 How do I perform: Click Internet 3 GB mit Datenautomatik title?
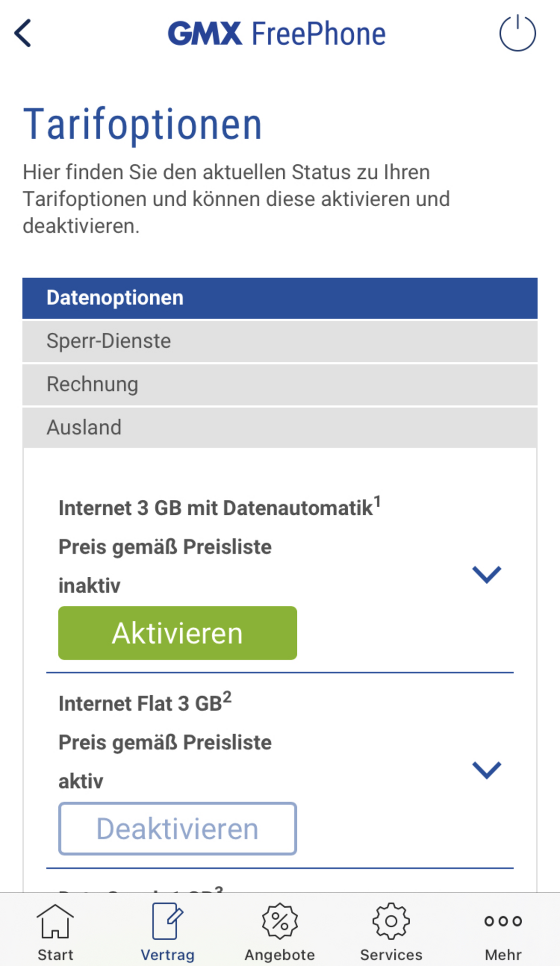tap(220, 507)
